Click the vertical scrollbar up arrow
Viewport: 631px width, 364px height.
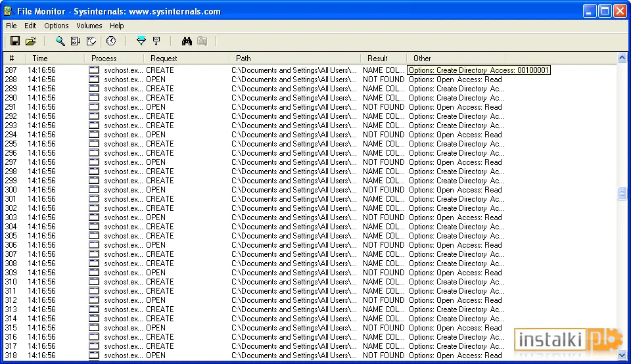pyautogui.click(x=622, y=58)
